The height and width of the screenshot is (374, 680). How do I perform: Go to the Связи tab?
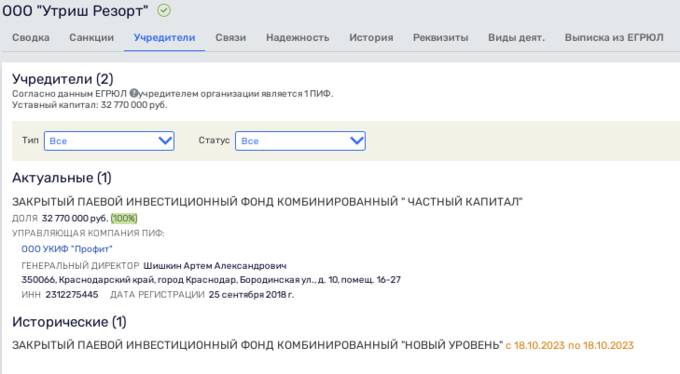click(x=231, y=38)
